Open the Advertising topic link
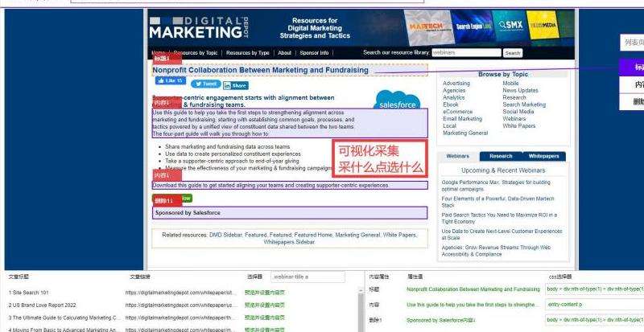Viewport: 644px width, 332px height. [x=456, y=84]
